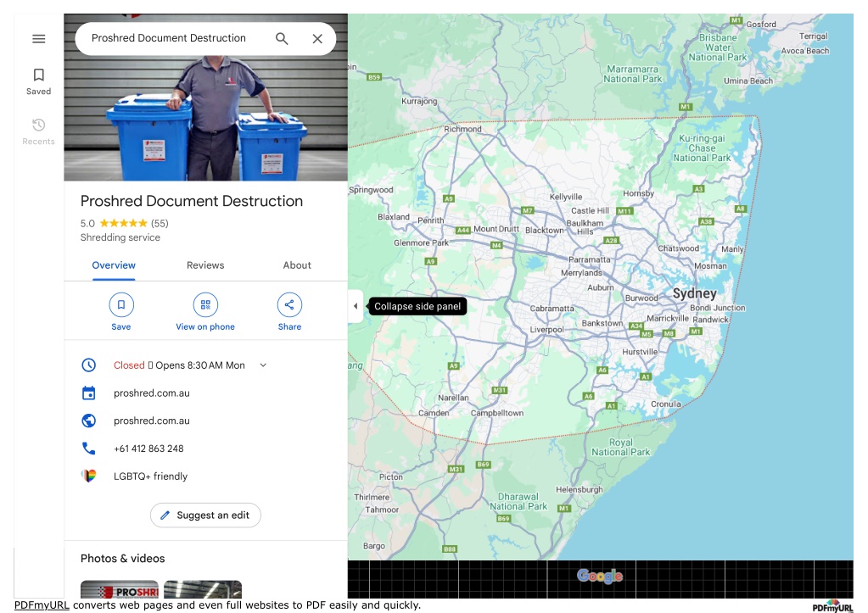
Task: Click the LGBTQ+ rainbow heart icon
Action: click(x=88, y=476)
